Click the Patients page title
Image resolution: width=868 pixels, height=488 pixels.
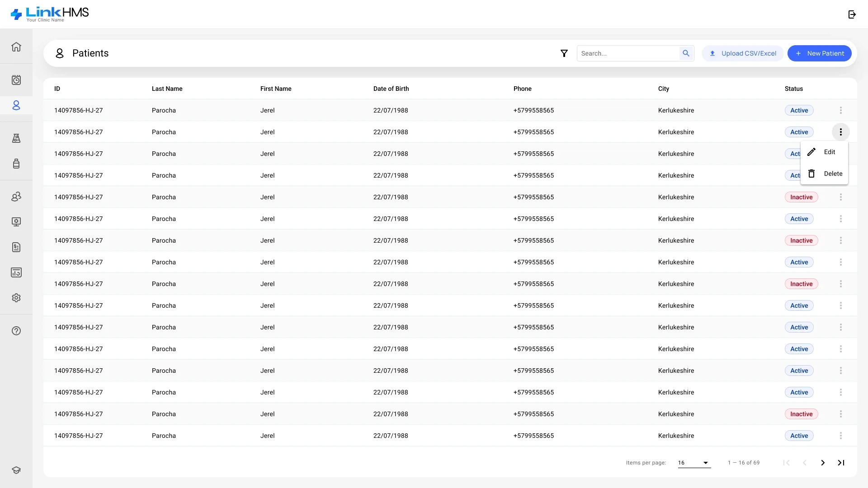pos(90,53)
